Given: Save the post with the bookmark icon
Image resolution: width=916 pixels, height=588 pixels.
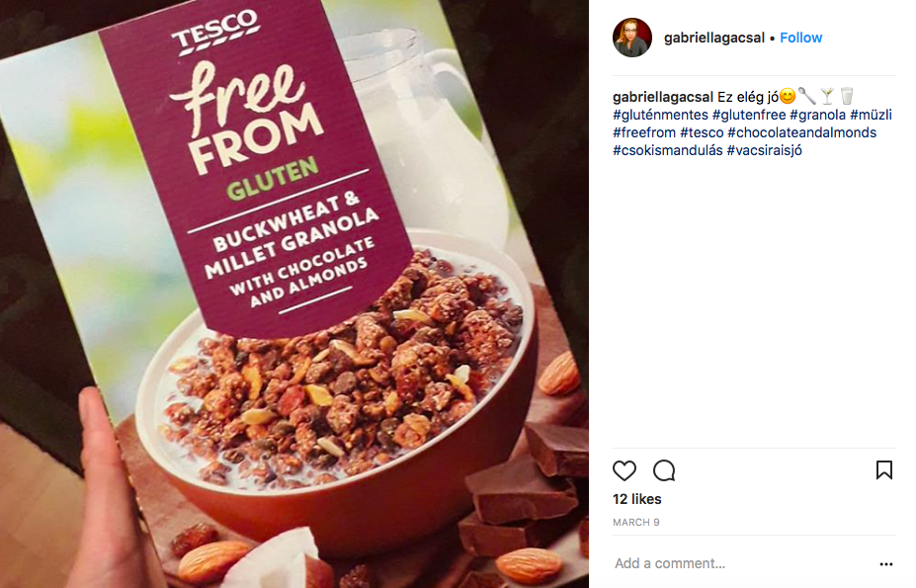Looking at the screenshot, I should pyautogui.click(x=883, y=470).
